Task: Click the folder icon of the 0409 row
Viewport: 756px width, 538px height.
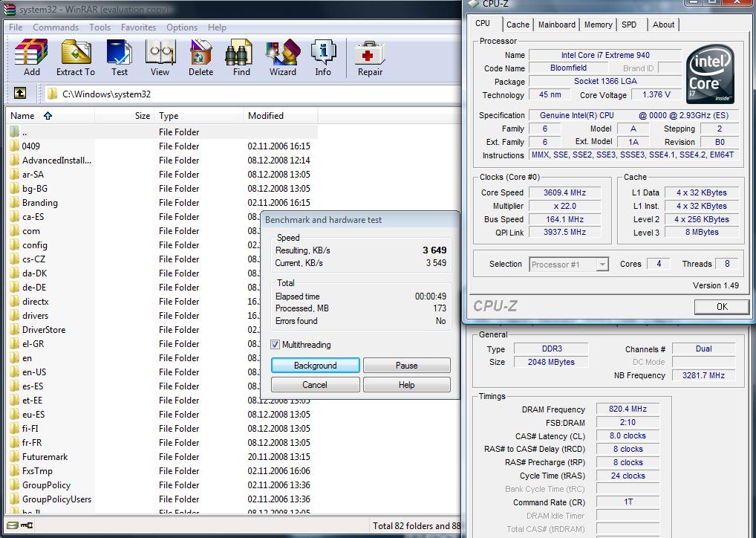Action: 14,146
